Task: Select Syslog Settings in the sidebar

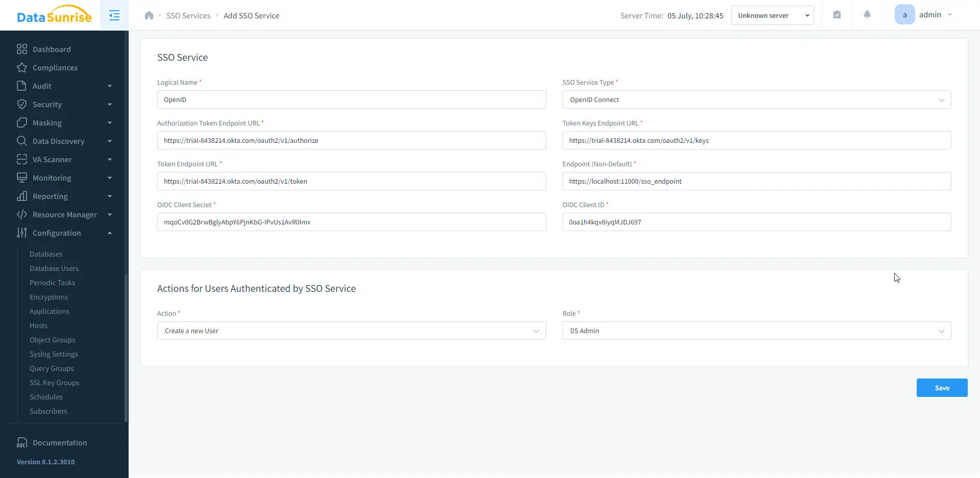Action: click(x=54, y=354)
